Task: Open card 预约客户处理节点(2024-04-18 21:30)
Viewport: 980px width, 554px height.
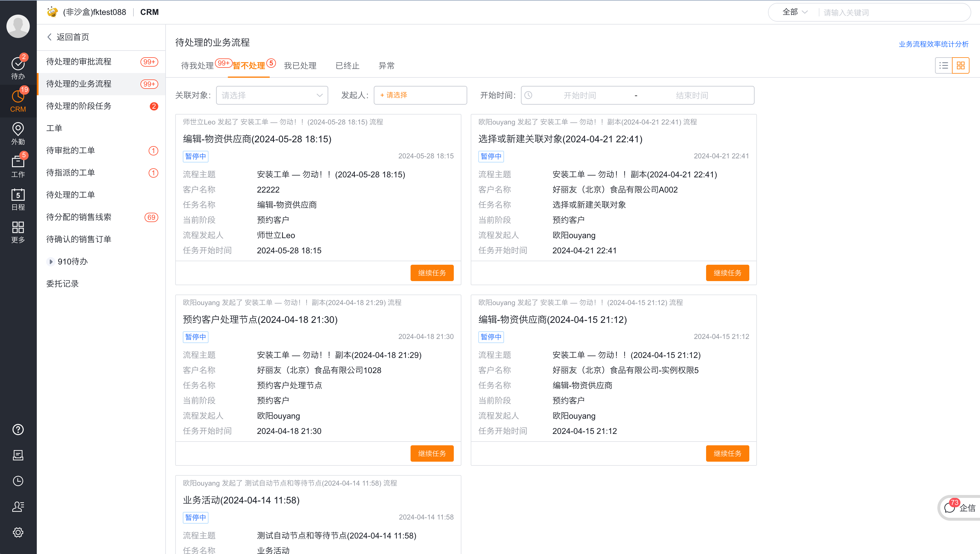Action: (260, 319)
